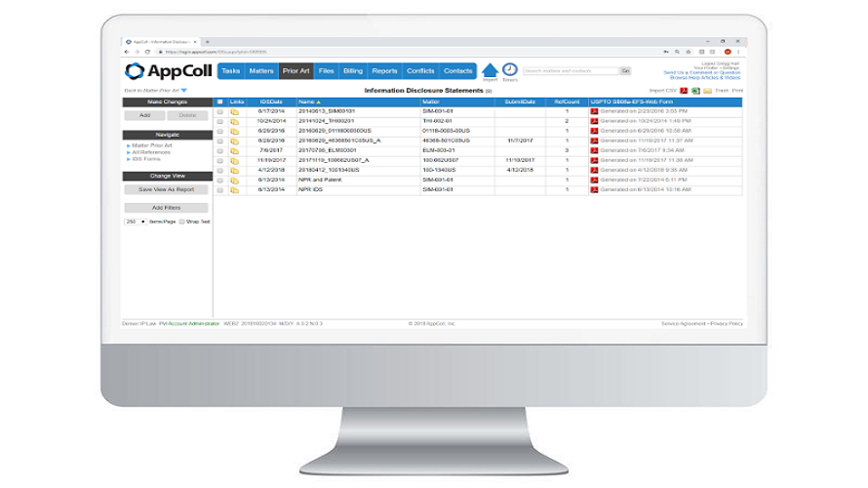This screenshot has height=488, width=868.
Task: Export the list as PDF icon
Action: click(684, 91)
